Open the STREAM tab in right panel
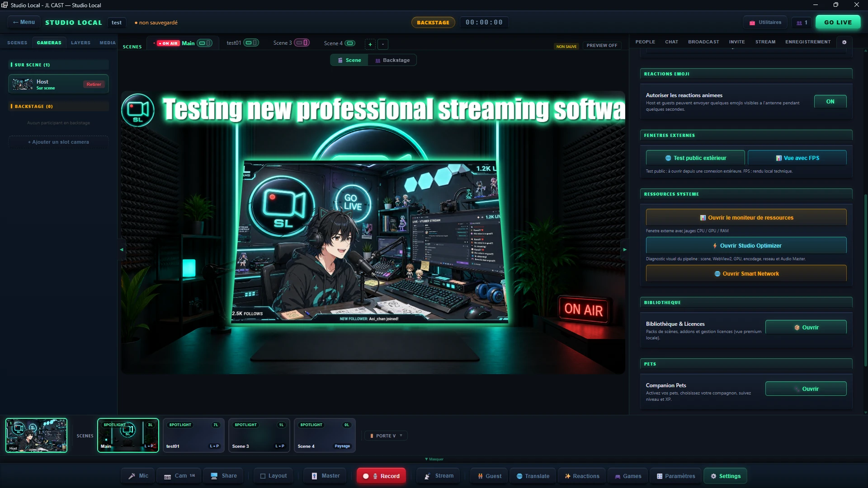 click(765, 42)
